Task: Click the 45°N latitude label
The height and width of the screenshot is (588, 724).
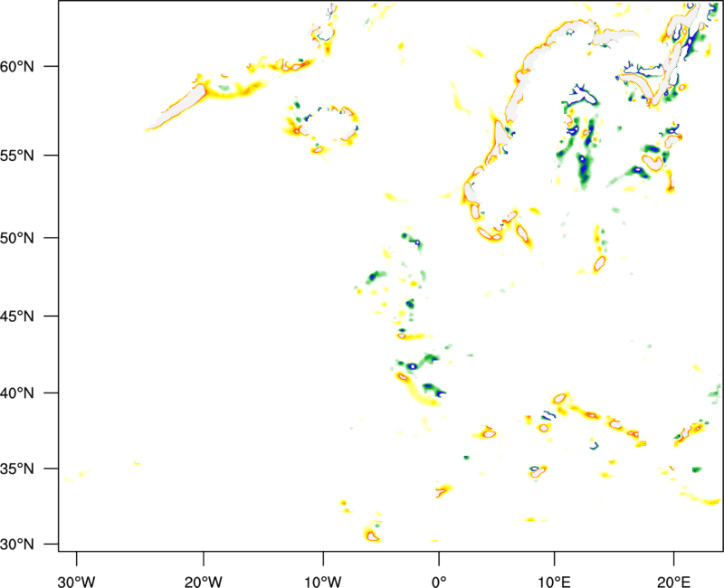Action: (17, 317)
